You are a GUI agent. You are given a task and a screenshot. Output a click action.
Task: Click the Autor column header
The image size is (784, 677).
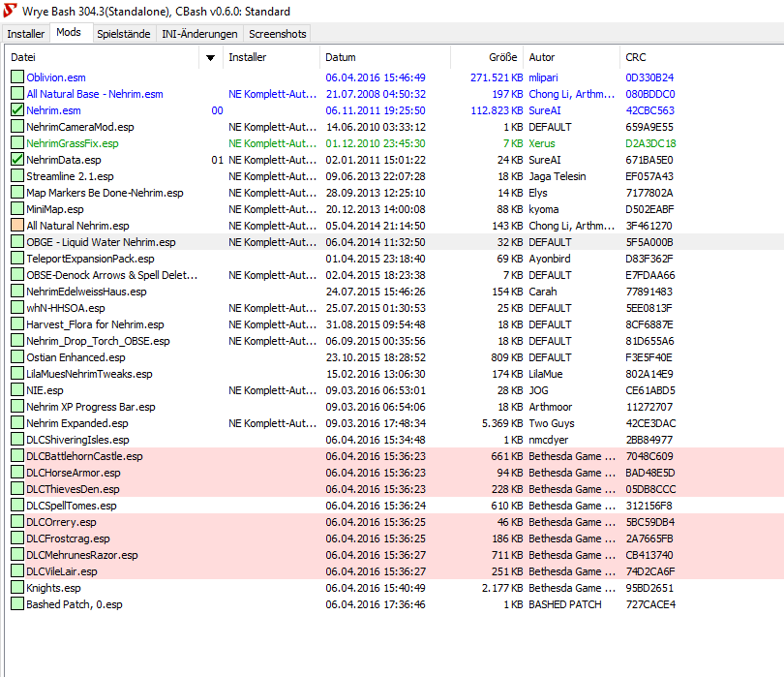(542, 58)
